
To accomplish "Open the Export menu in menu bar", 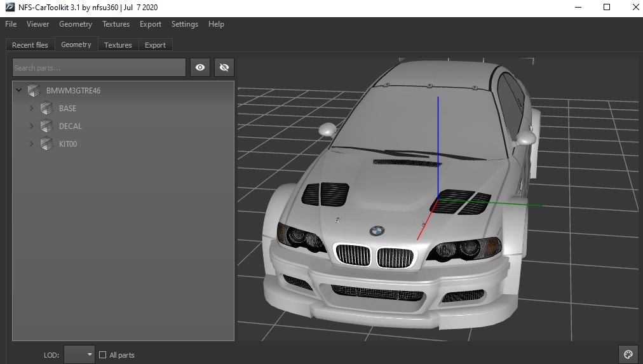I will (151, 24).
